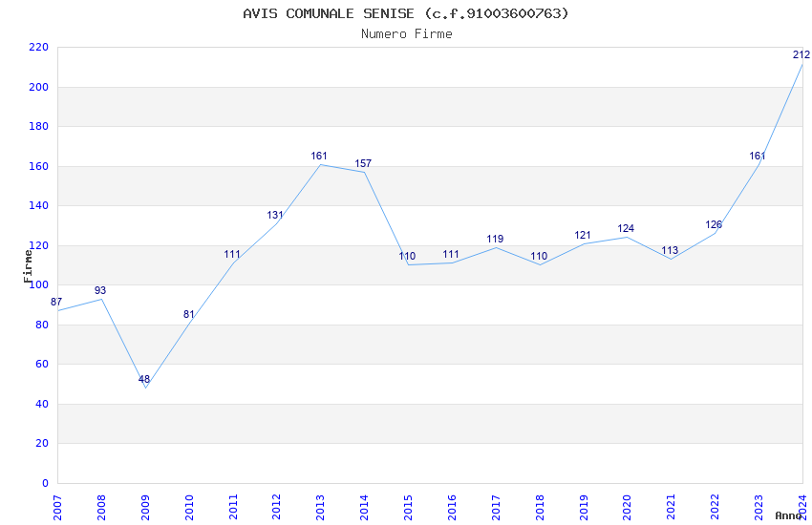Select x-axis year label '2016'

pyautogui.click(x=452, y=508)
